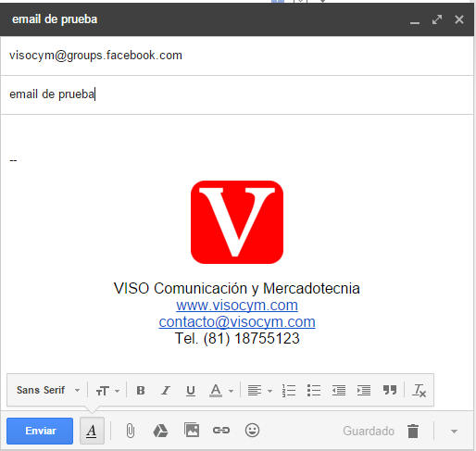Screen dimensions: 476x451
Task: Click the contacto@visocym.com link
Action: coord(237,322)
